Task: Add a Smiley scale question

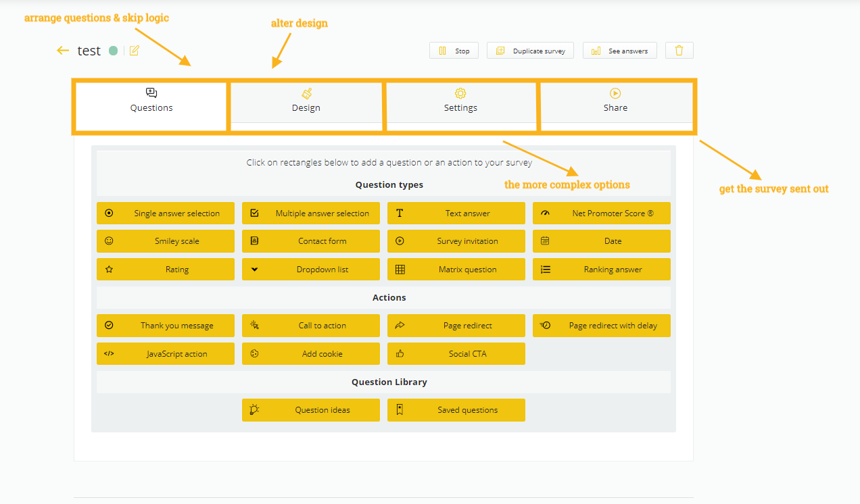Action: (x=166, y=241)
